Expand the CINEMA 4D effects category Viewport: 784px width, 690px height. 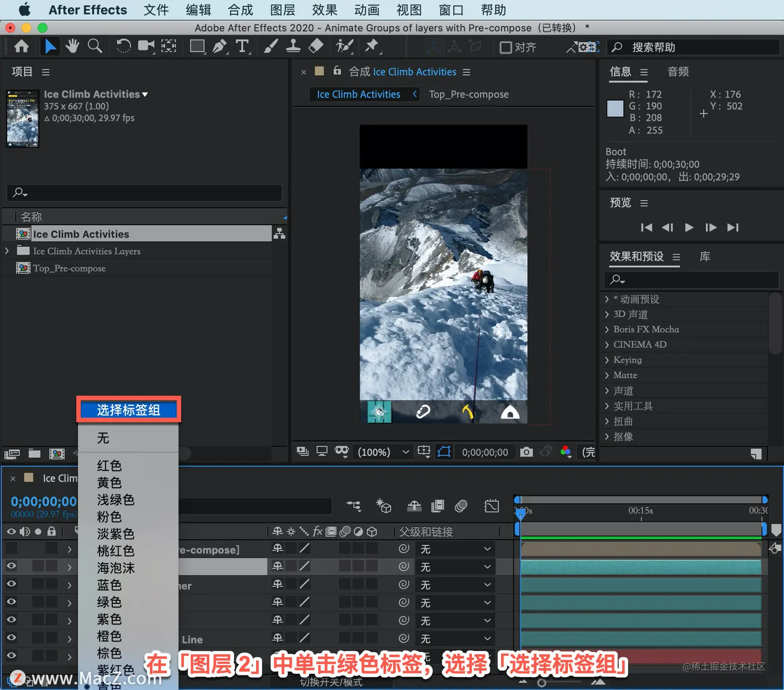coord(607,344)
